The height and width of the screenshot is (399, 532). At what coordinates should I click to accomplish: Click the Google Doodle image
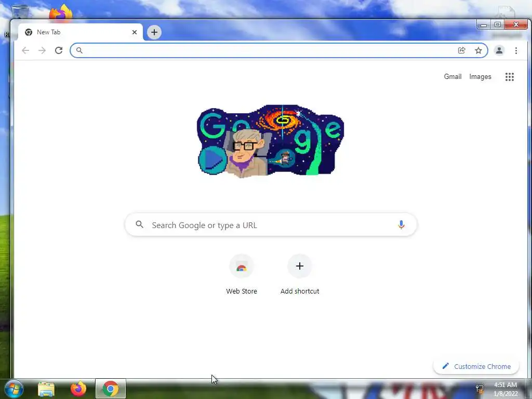(270, 141)
